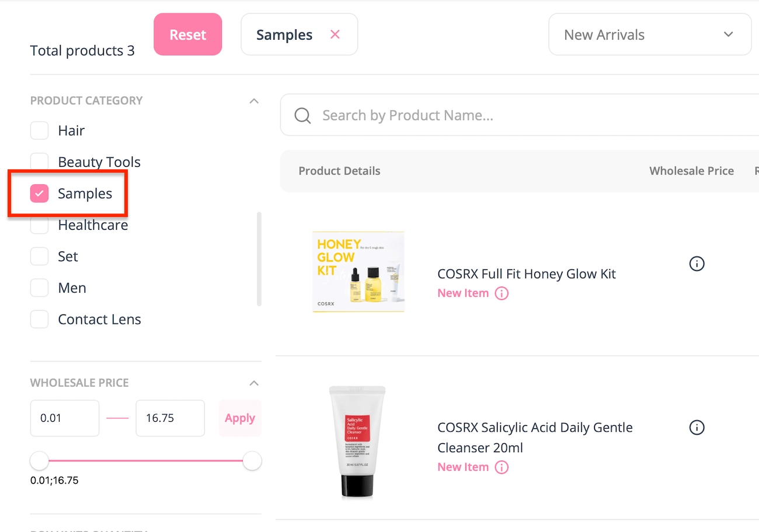Click the Salicylic Acid Cleanser product thumbnail
The height and width of the screenshot is (532, 759).
[357, 442]
